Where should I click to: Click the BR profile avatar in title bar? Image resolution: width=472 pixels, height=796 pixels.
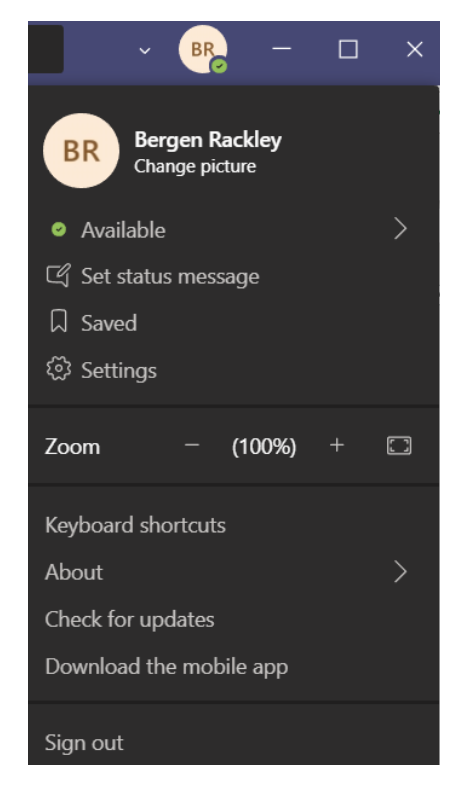[203, 49]
